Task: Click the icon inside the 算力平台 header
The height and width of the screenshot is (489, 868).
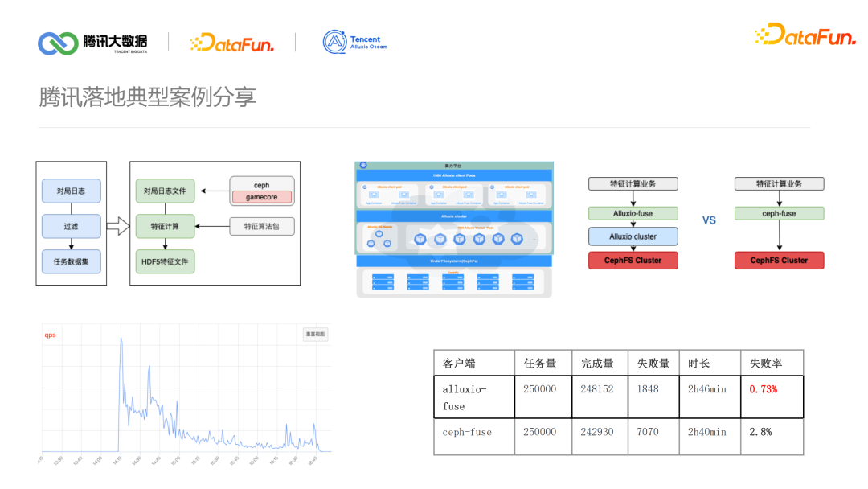Action: coord(362,165)
